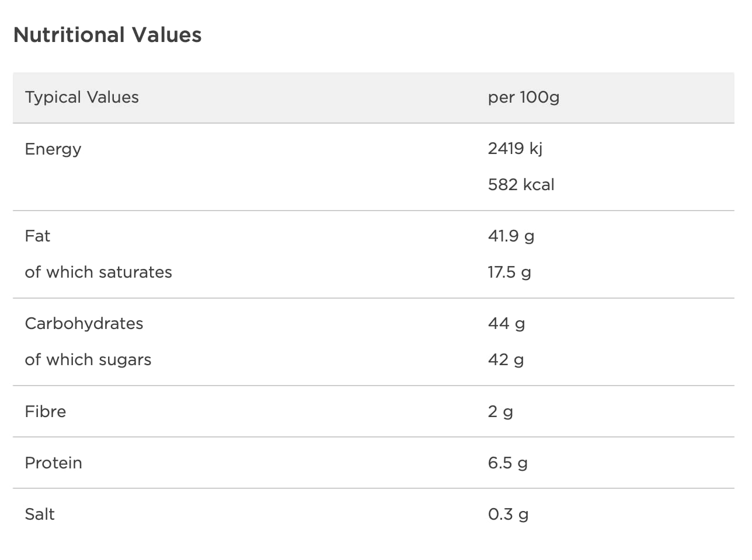752x560 pixels.
Task: Select the Energy row label
Action: coord(53,149)
